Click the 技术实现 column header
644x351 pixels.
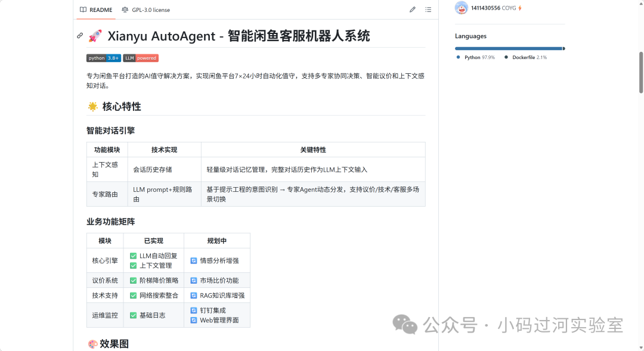click(165, 150)
